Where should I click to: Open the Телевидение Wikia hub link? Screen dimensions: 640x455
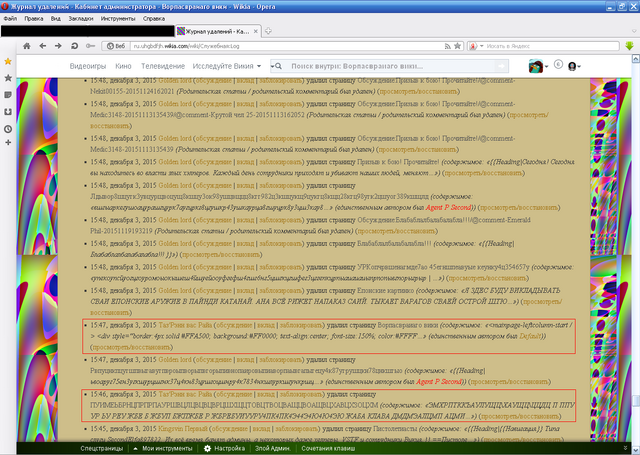point(163,66)
